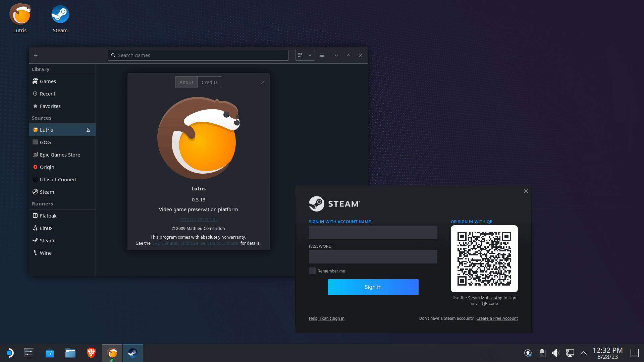The image size is (644, 362).
Task: Switch to Credits tab in Lutris About dialog
Action: (210, 82)
